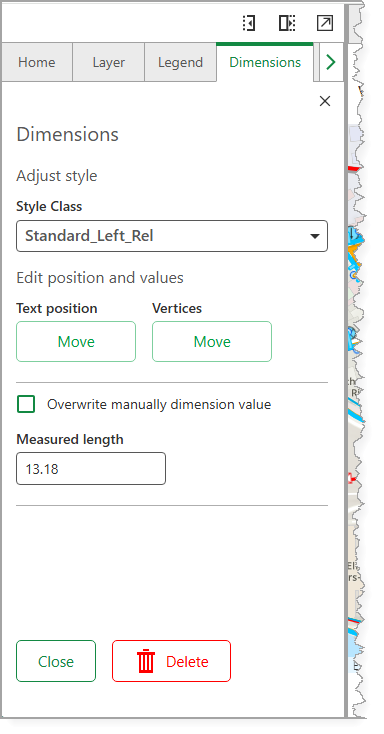Image resolution: width=384 pixels, height=734 pixels.
Task: Click Edit position and values label
Action: tap(100, 278)
